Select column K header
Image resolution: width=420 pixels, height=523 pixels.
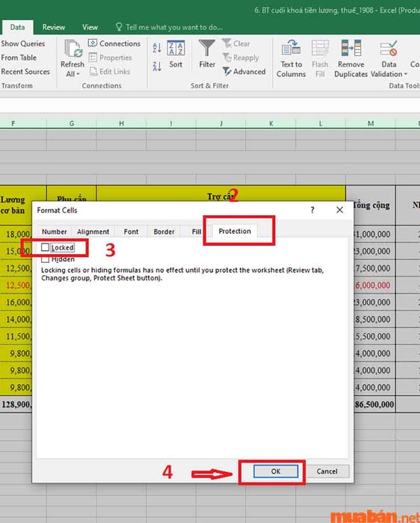pyautogui.click(x=271, y=123)
